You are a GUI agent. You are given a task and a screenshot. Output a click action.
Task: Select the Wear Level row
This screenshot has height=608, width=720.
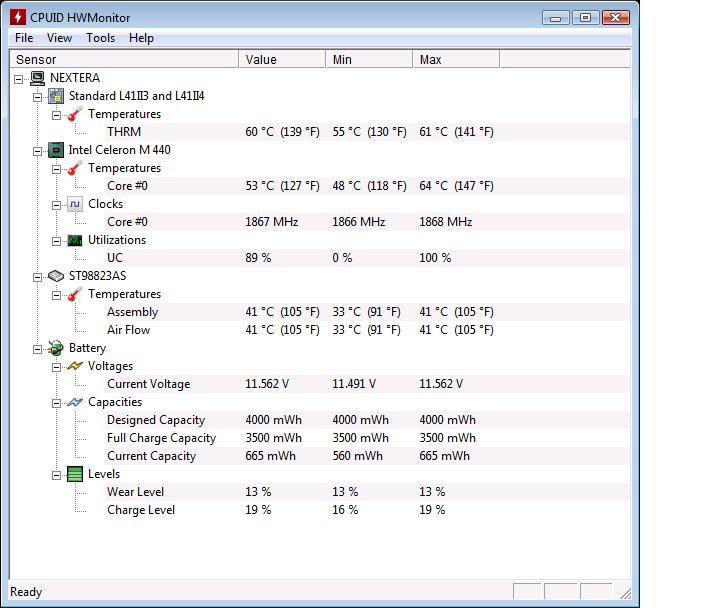tap(367, 492)
